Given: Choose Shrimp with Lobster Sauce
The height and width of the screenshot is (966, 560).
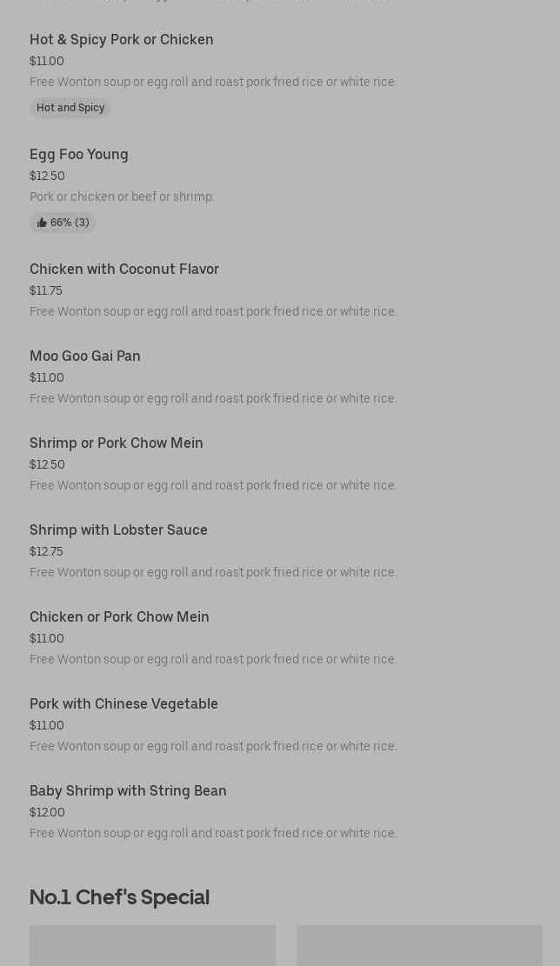Looking at the screenshot, I should pos(118,530).
